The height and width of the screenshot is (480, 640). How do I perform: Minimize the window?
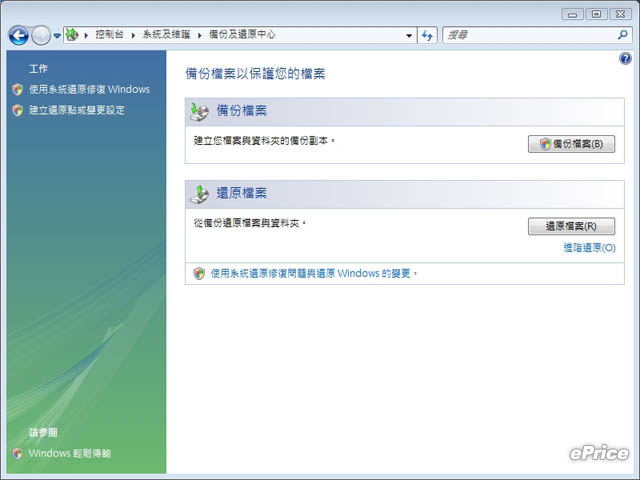572,15
